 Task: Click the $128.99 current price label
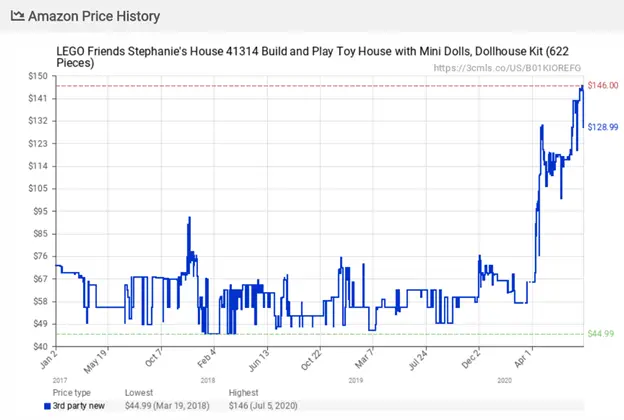click(x=603, y=127)
